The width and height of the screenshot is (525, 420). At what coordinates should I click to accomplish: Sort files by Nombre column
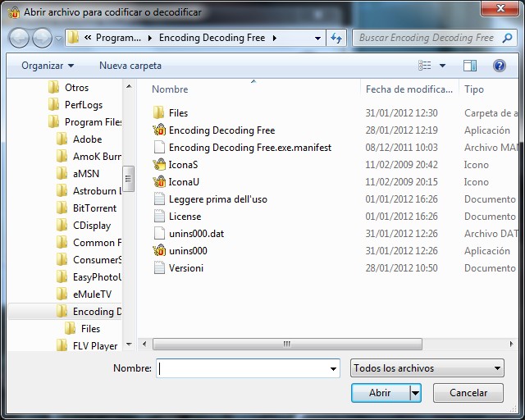170,89
